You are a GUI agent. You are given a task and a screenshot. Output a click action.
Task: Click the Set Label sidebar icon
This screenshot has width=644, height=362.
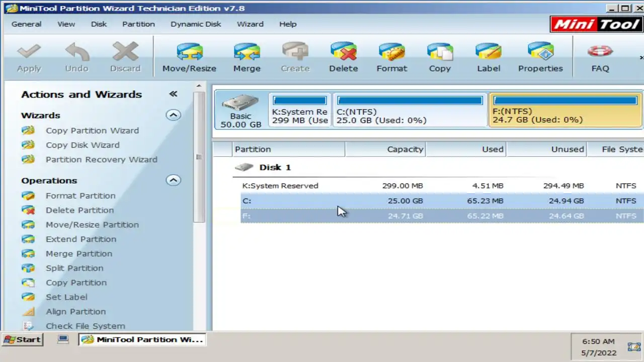(x=28, y=297)
